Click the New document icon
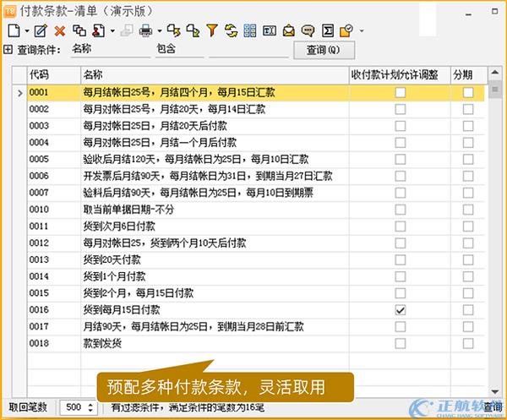Screen dimensions: 507x420 14,31
